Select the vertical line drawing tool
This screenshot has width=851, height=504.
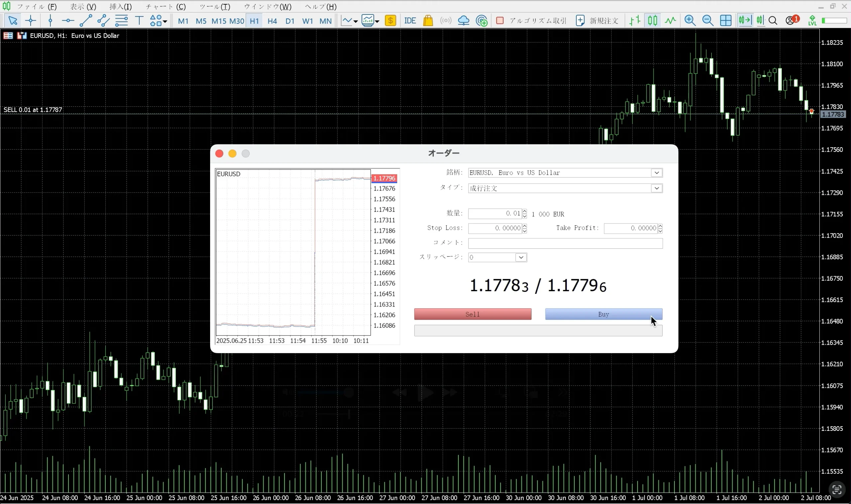(x=50, y=21)
